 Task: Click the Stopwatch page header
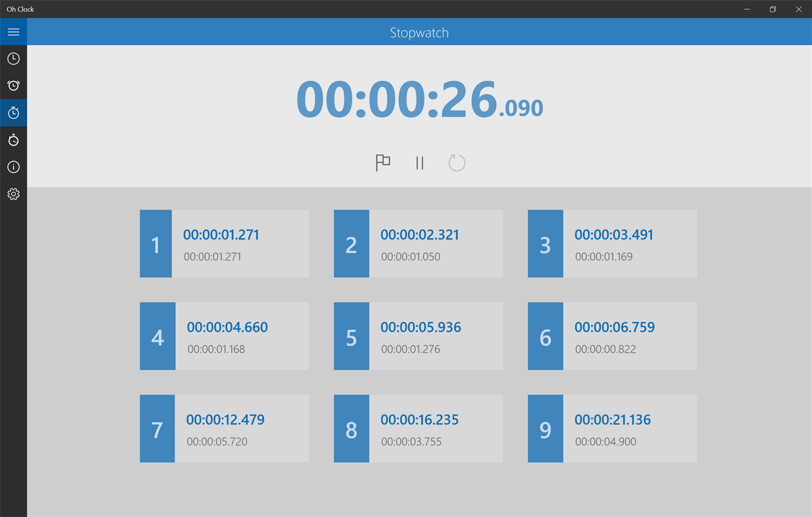coord(419,32)
